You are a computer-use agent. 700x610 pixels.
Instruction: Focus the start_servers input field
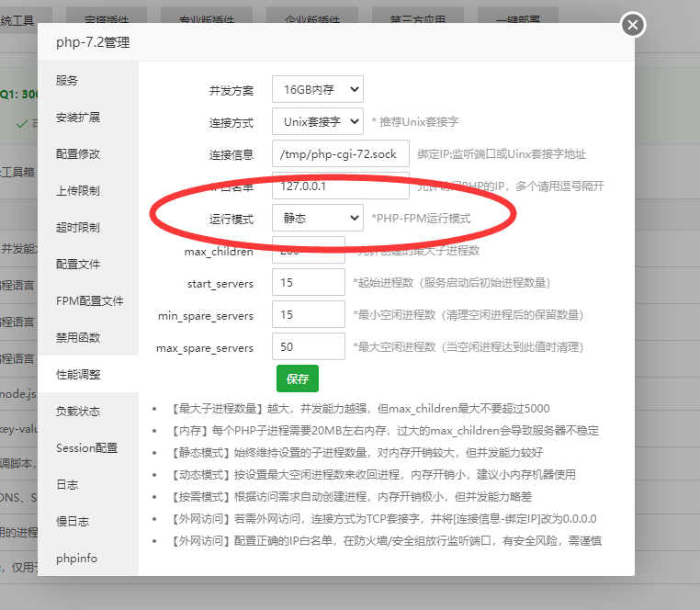[308, 282]
